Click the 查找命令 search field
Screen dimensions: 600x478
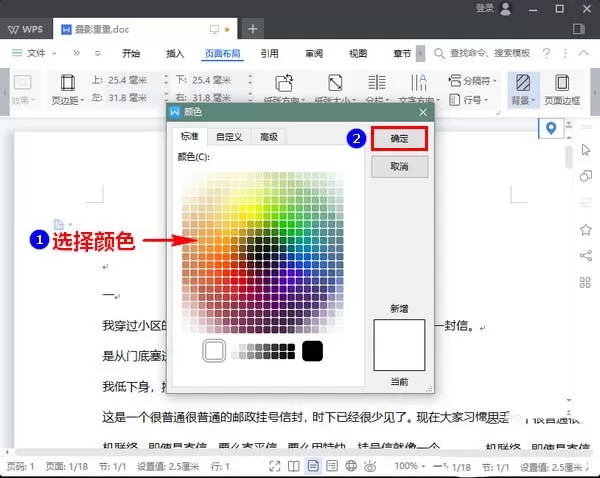489,53
